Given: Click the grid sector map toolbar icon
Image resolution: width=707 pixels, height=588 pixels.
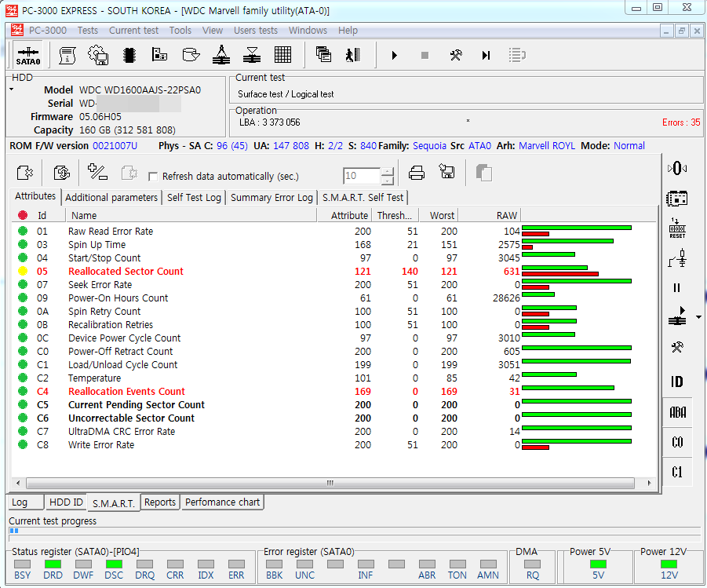Looking at the screenshot, I should (x=282, y=55).
